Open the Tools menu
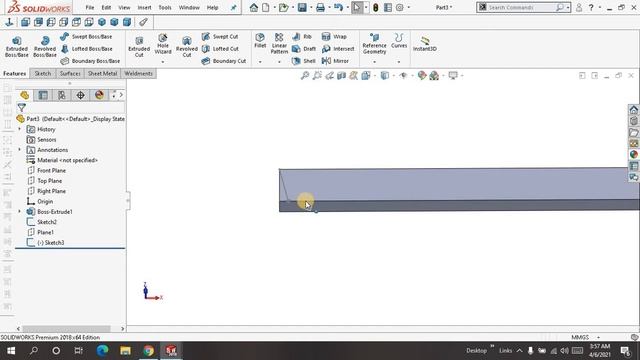The image size is (640, 360). tap(165, 7)
